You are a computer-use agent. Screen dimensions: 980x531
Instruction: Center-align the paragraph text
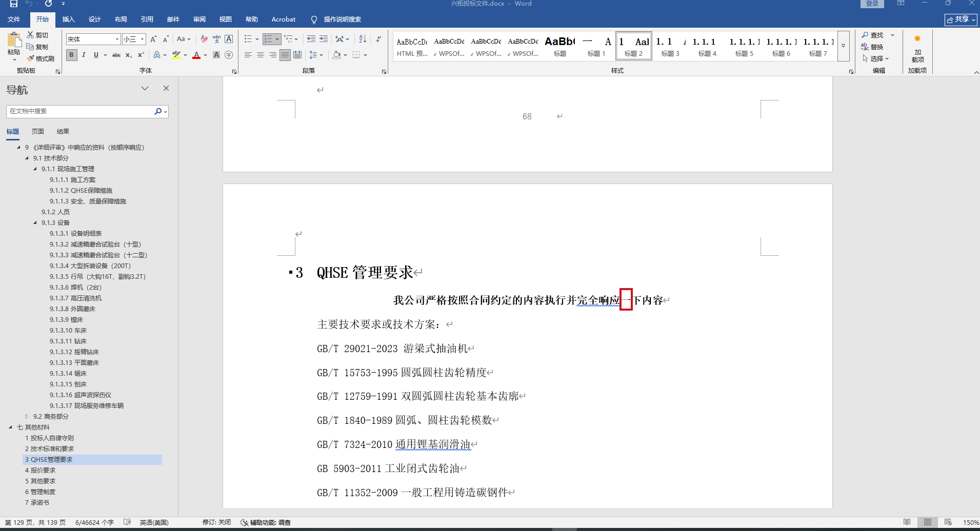pos(261,55)
